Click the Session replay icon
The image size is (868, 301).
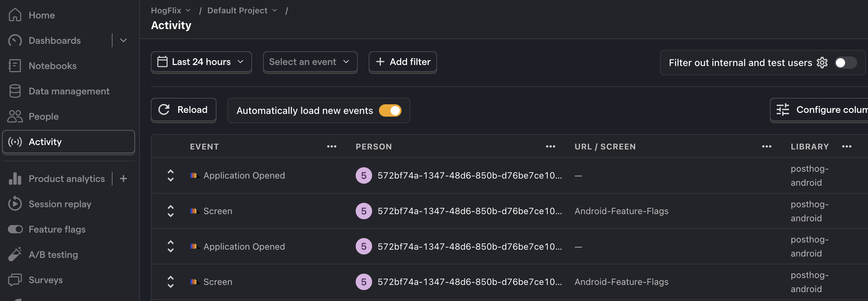(15, 204)
